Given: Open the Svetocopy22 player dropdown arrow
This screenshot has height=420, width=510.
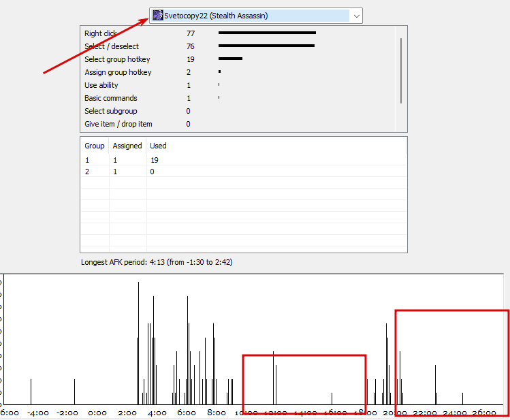Looking at the screenshot, I should point(357,16).
